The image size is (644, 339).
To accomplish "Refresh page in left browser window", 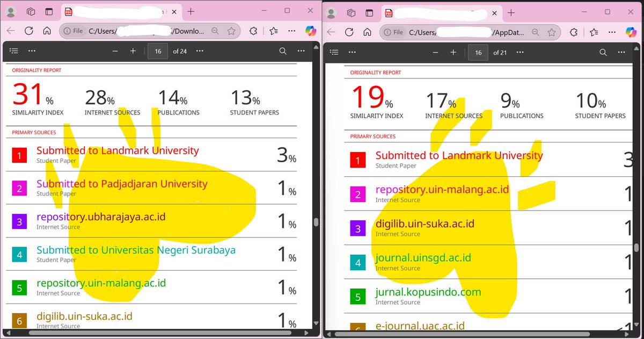I will [x=29, y=31].
